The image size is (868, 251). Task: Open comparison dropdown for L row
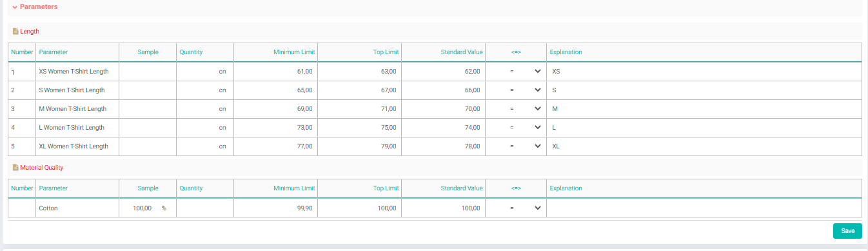coord(516,127)
